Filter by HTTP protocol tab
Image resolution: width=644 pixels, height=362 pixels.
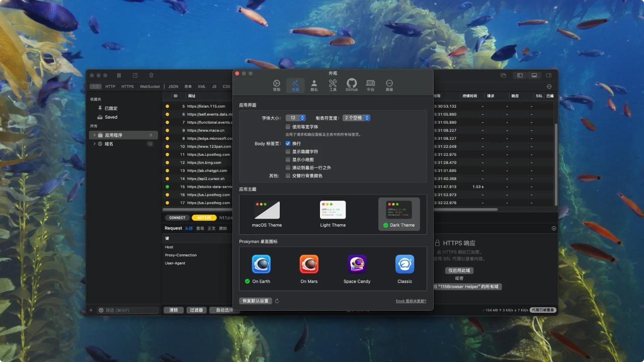coord(110,86)
